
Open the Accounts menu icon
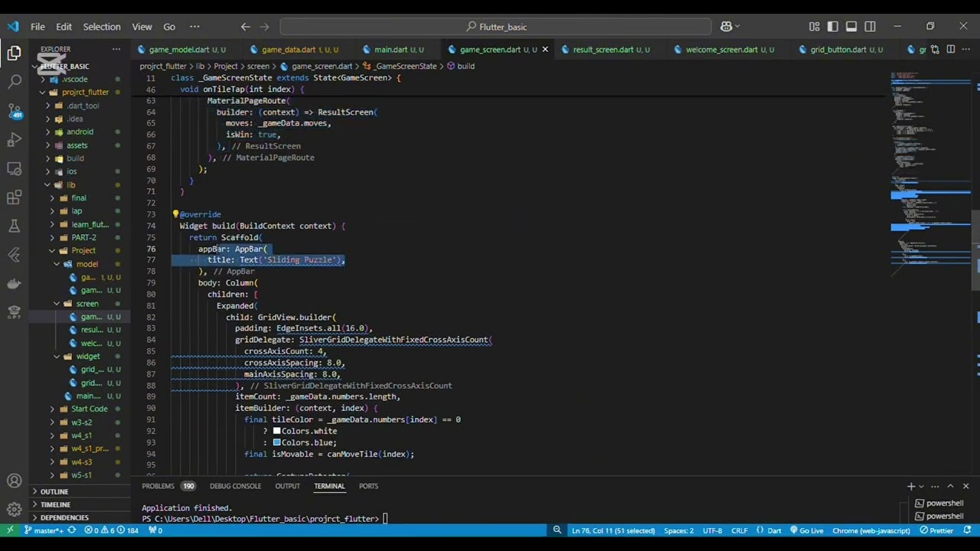pyautogui.click(x=14, y=481)
